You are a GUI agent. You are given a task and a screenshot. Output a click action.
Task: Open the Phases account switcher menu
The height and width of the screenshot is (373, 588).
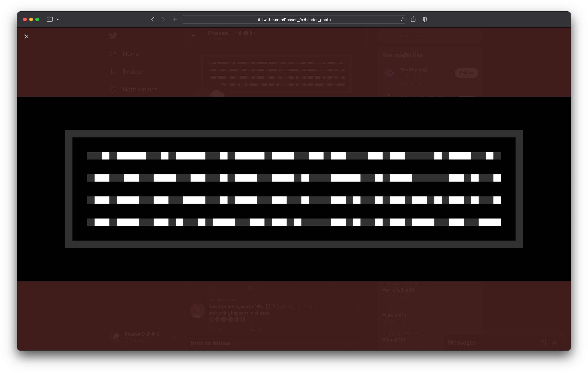175,337
